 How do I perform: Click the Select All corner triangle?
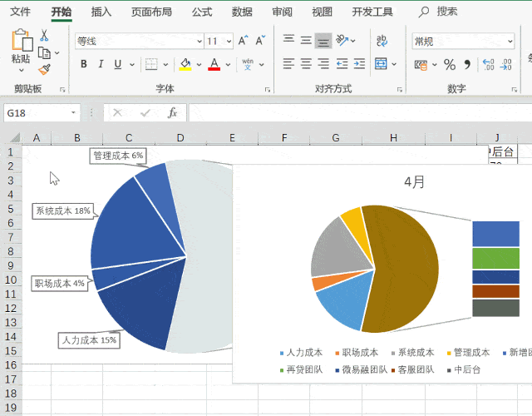point(15,137)
